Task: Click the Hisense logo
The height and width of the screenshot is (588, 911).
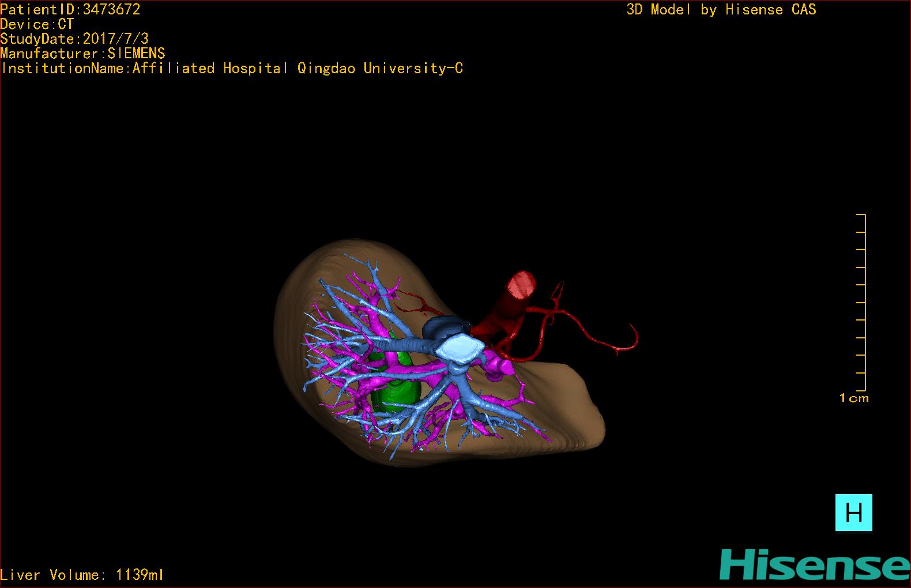Action: tap(814, 565)
